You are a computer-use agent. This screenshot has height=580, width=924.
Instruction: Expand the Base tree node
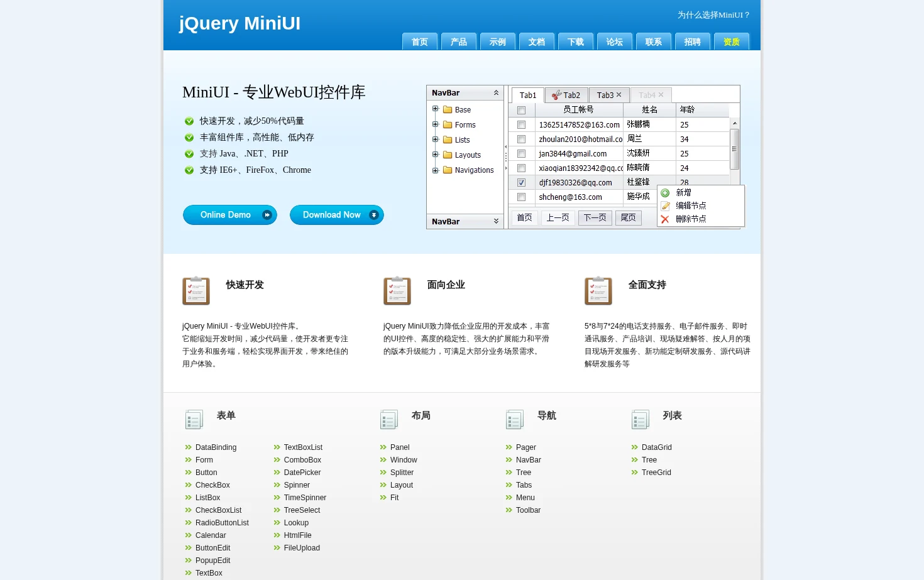point(435,109)
